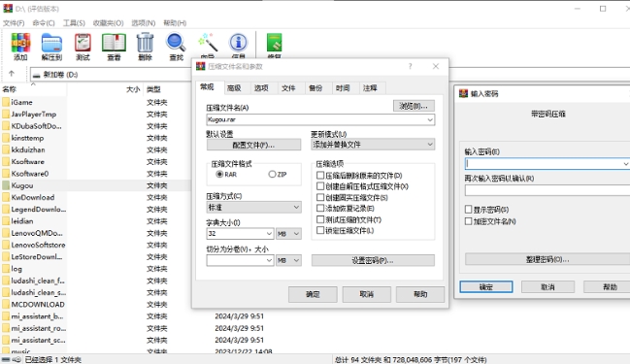Select the ZIP archive format
The width and height of the screenshot is (630, 364).
coord(272,174)
